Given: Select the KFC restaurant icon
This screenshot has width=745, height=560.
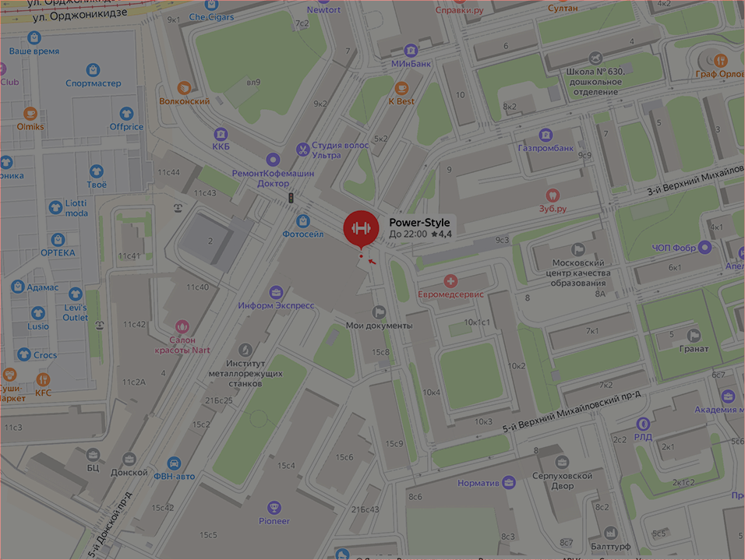Looking at the screenshot, I should click(43, 379).
